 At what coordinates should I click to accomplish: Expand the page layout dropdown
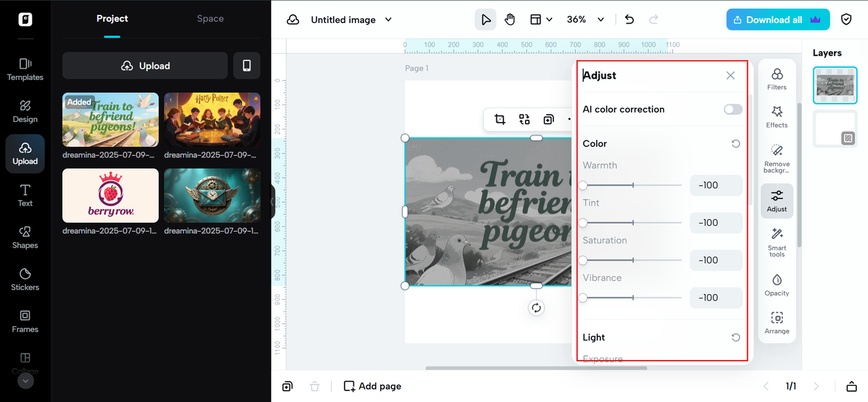[x=541, y=20]
